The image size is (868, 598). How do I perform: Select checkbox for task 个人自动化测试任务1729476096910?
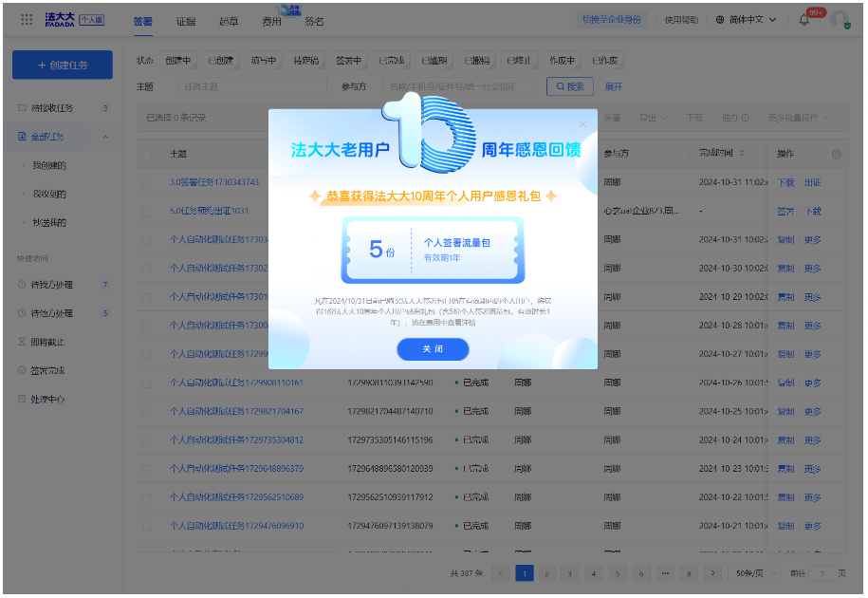point(147,527)
